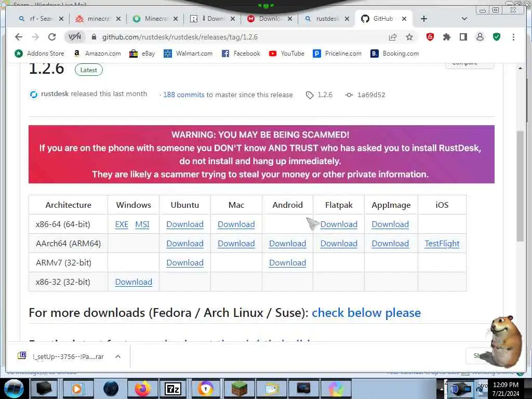The width and height of the screenshot is (532, 399).
Task: Download Ubuntu ARMv7 package
Action: (185, 263)
